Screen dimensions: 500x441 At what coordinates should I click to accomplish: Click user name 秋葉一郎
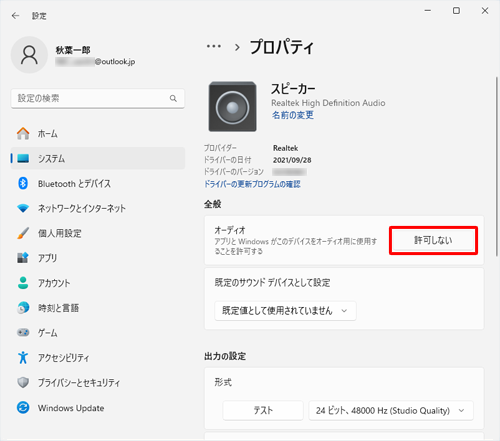(x=73, y=50)
